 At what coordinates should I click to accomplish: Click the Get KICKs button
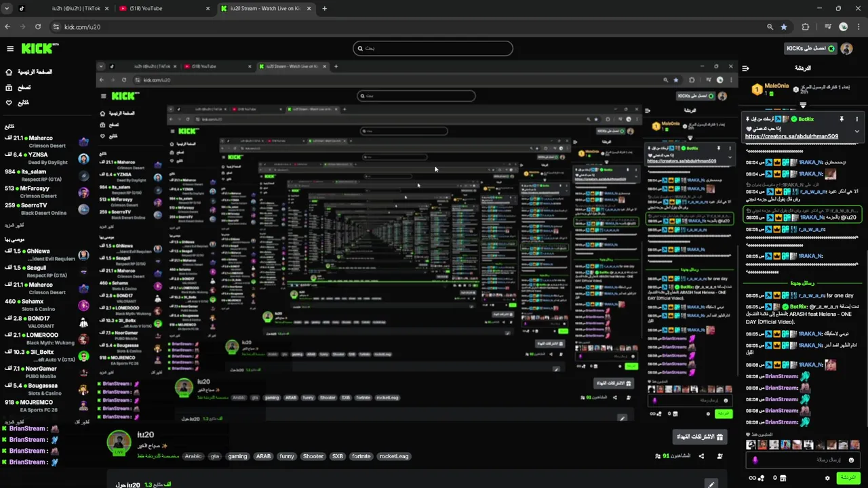click(x=810, y=49)
